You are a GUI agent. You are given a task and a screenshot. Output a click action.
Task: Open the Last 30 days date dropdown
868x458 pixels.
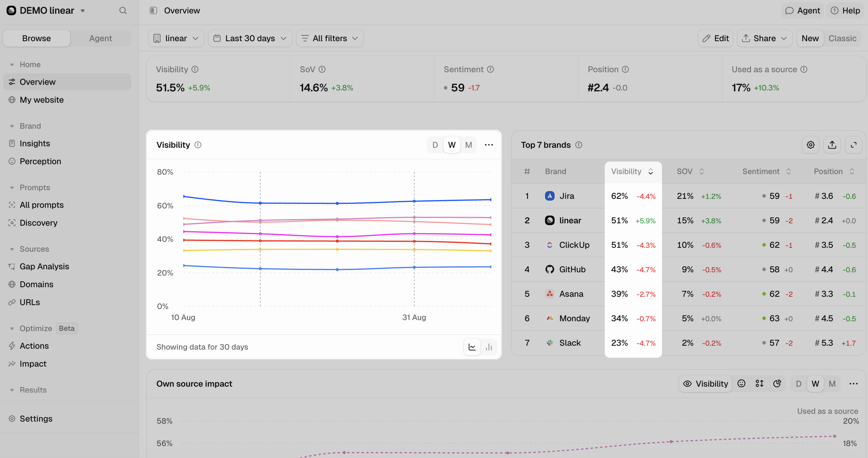coord(250,38)
